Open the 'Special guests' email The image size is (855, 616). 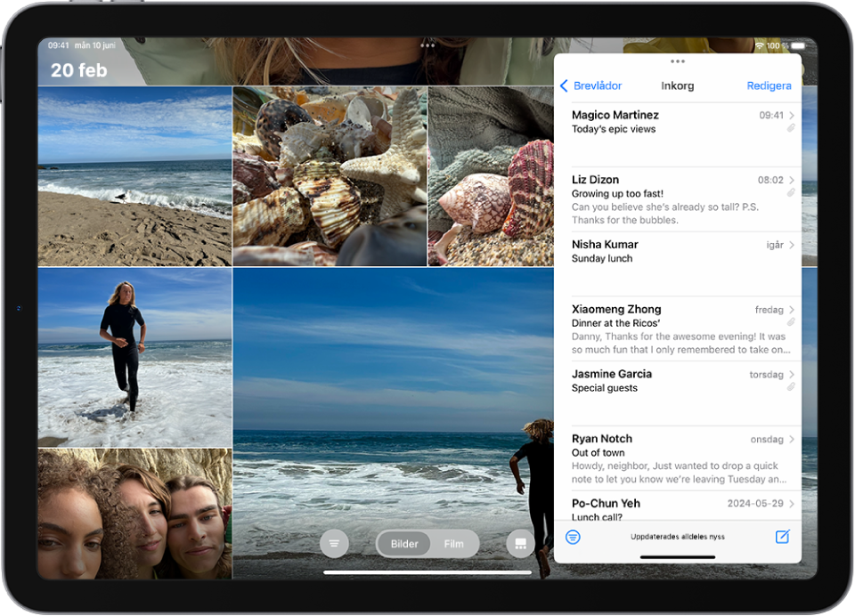678,394
